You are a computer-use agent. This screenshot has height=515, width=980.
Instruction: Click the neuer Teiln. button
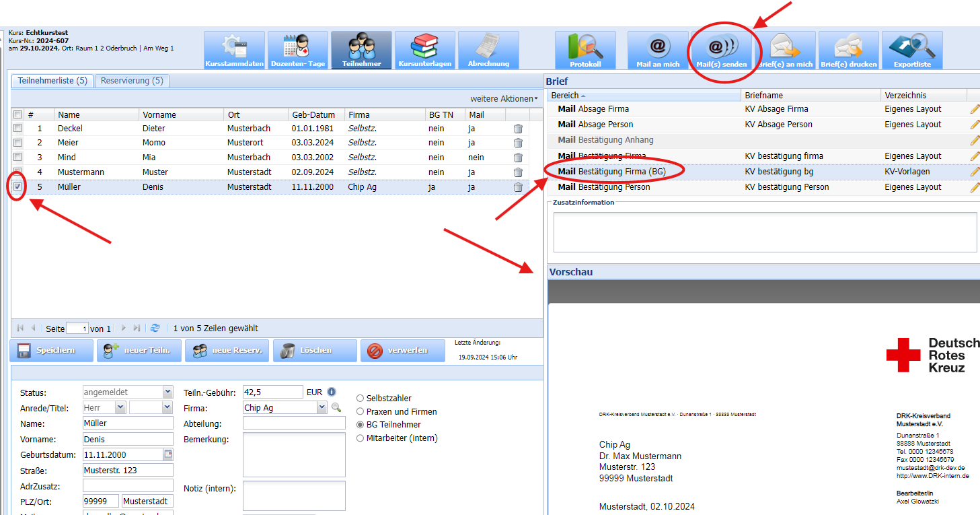pyautogui.click(x=138, y=351)
